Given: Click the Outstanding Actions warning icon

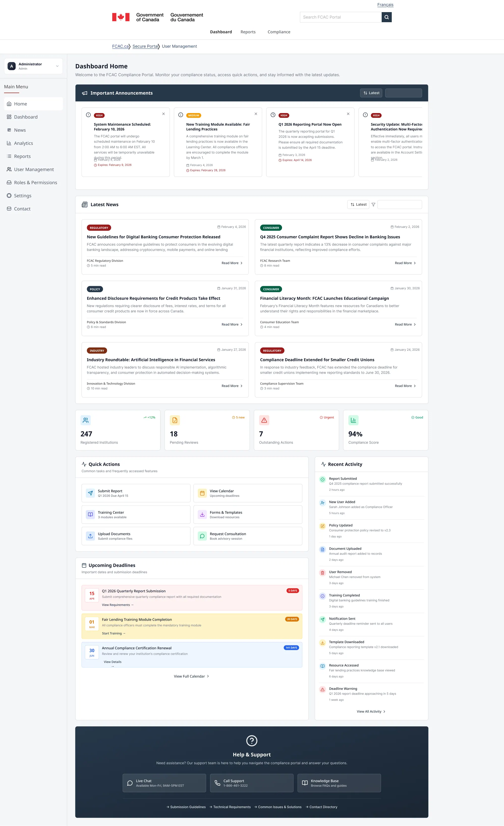Looking at the screenshot, I should 264,420.
